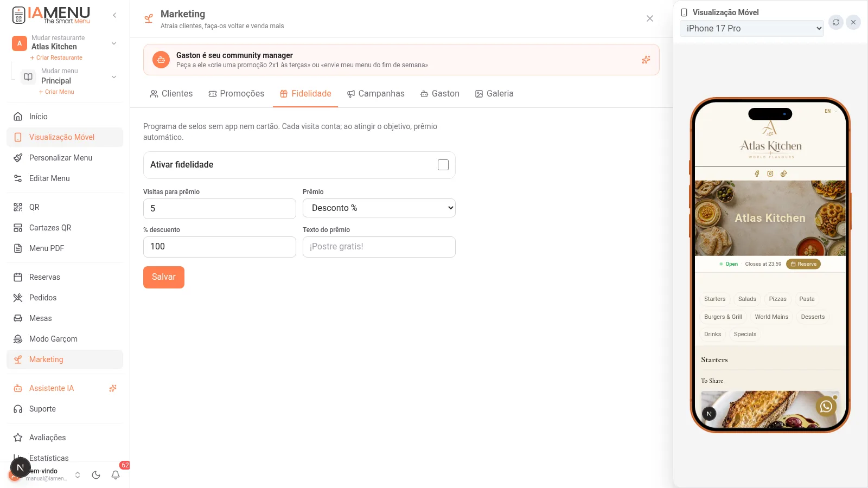Switch to the Promoções tab

[237, 94]
